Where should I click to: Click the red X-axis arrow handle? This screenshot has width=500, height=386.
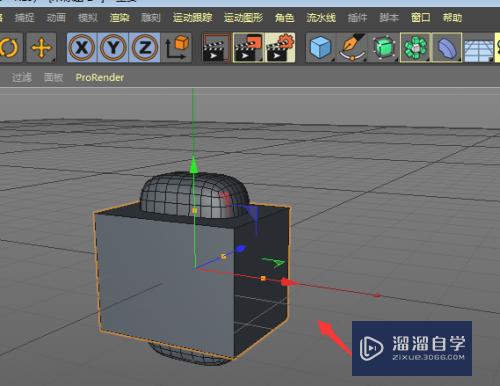pos(289,282)
